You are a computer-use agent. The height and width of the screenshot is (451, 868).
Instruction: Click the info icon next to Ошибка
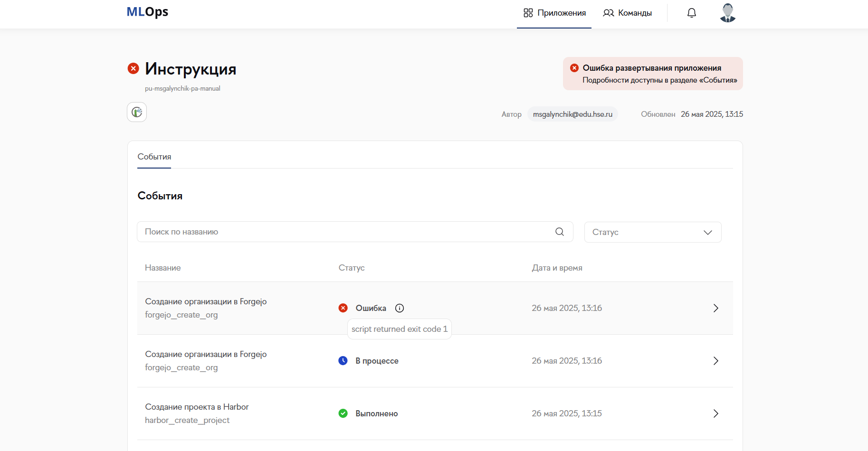point(400,308)
